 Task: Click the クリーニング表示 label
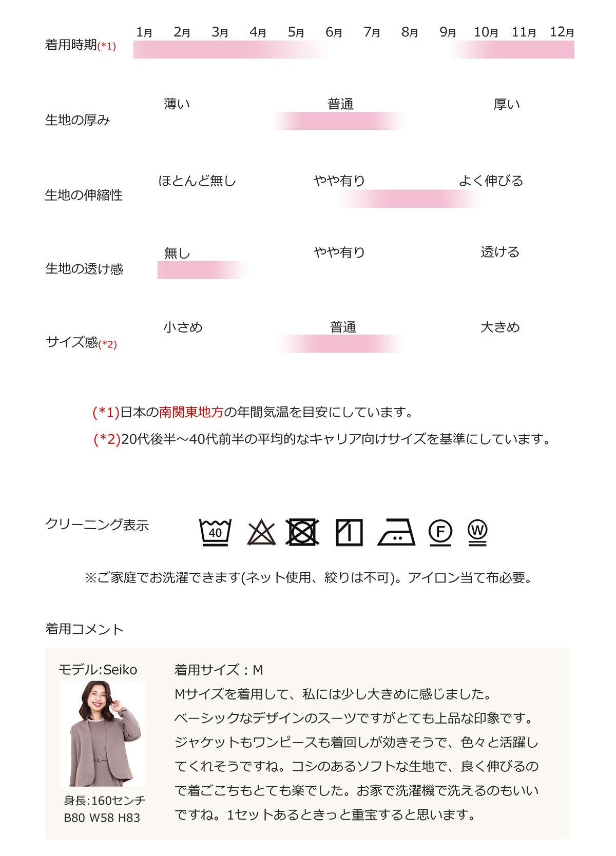pos(97,524)
